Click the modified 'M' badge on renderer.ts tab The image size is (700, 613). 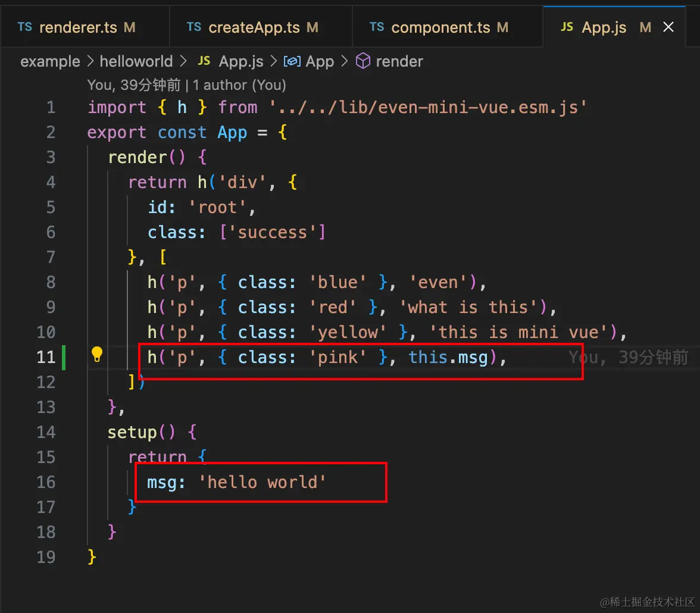click(x=130, y=27)
